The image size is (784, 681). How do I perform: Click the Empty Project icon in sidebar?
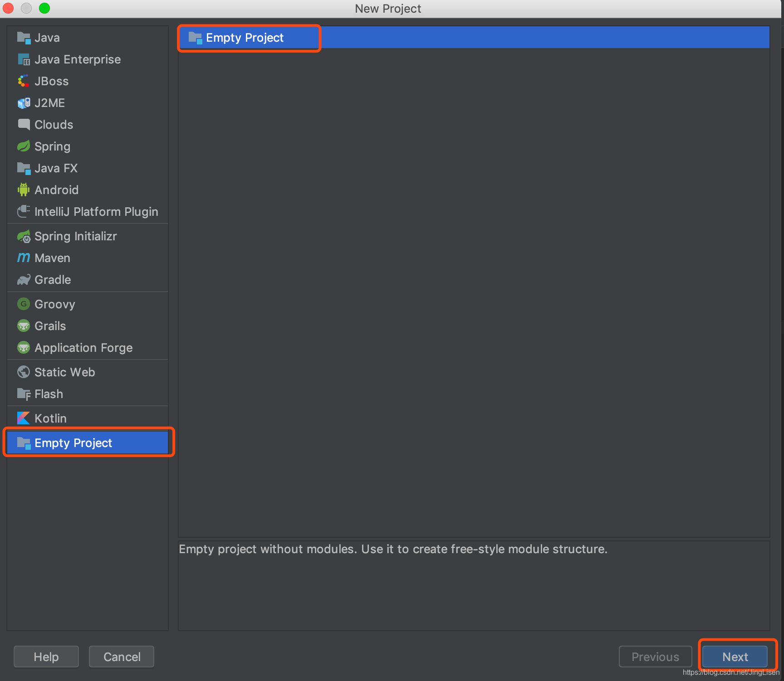24,443
